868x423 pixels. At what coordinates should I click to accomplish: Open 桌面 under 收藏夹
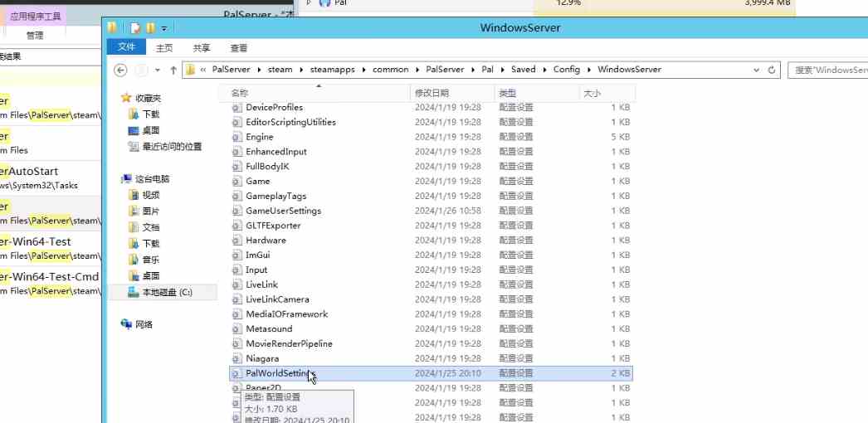coord(150,130)
